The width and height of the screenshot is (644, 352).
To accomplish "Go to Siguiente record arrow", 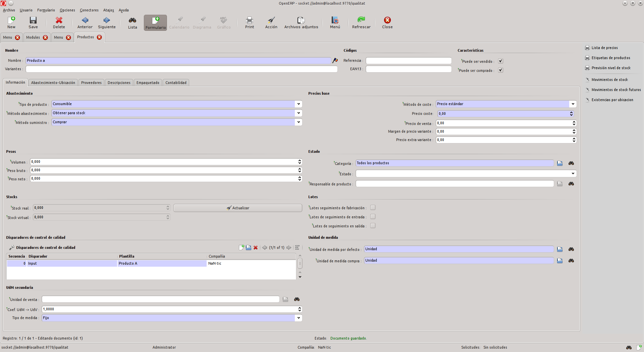I will pos(107,23).
